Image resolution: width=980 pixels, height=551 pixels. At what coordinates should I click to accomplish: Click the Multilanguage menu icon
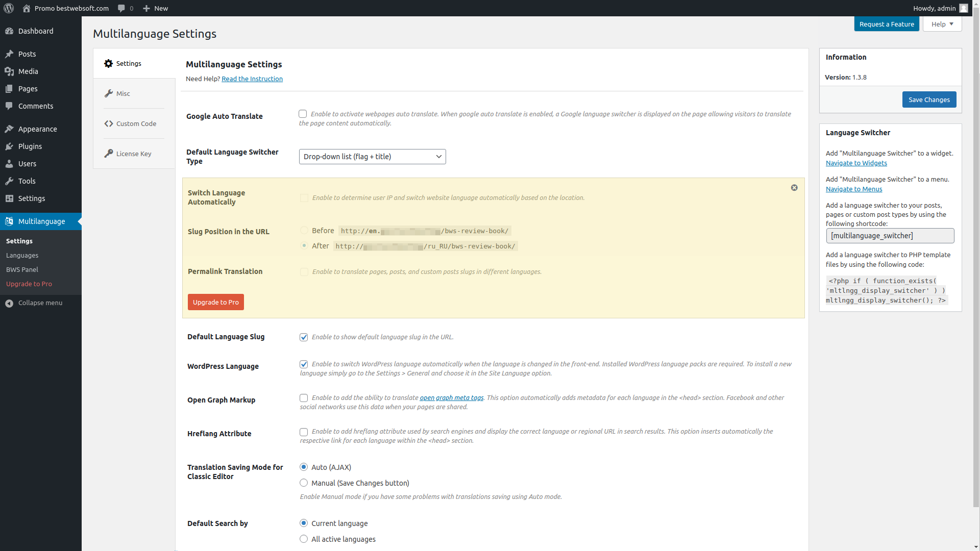(x=9, y=221)
